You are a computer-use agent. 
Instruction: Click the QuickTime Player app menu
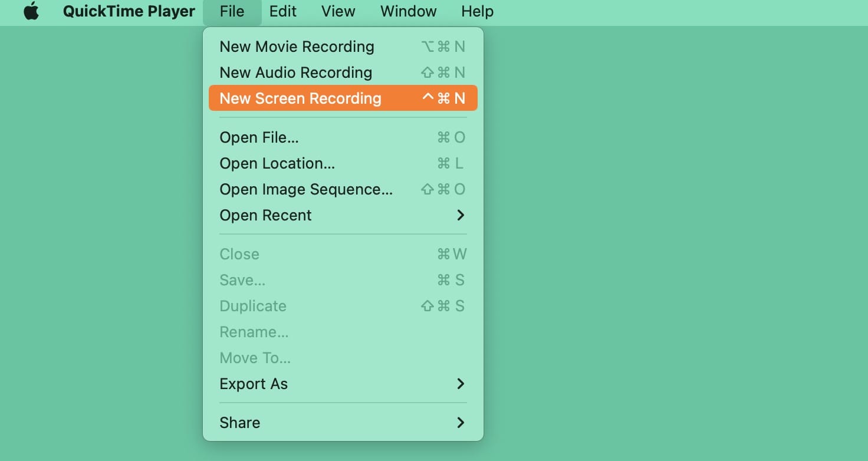[x=129, y=12]
